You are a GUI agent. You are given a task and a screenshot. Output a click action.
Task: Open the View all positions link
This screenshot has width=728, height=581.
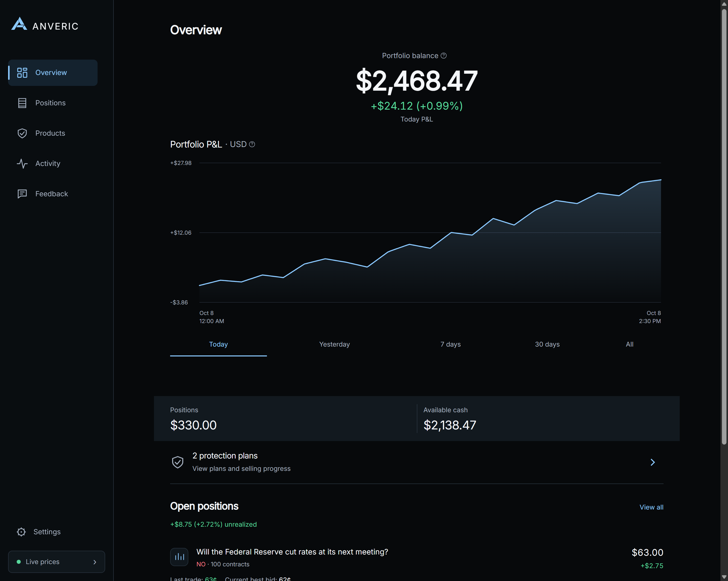[x=651, y=507]
